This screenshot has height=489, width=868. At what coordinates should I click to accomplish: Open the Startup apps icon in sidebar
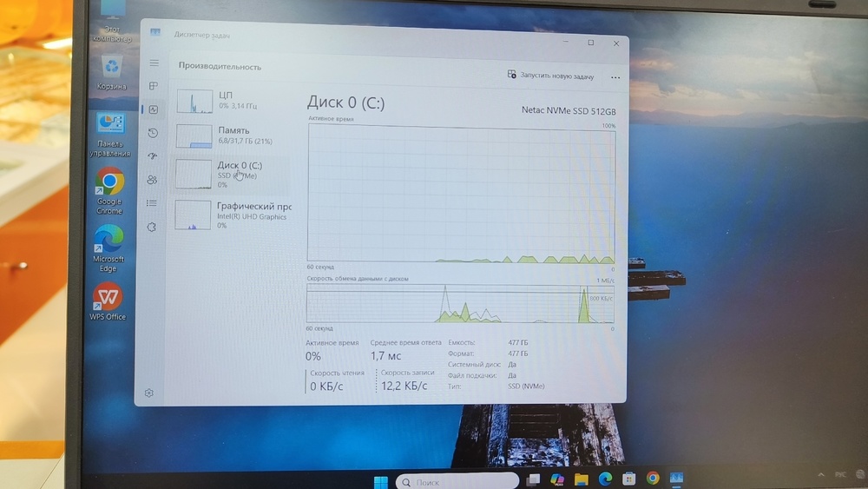tap(153, 156)
